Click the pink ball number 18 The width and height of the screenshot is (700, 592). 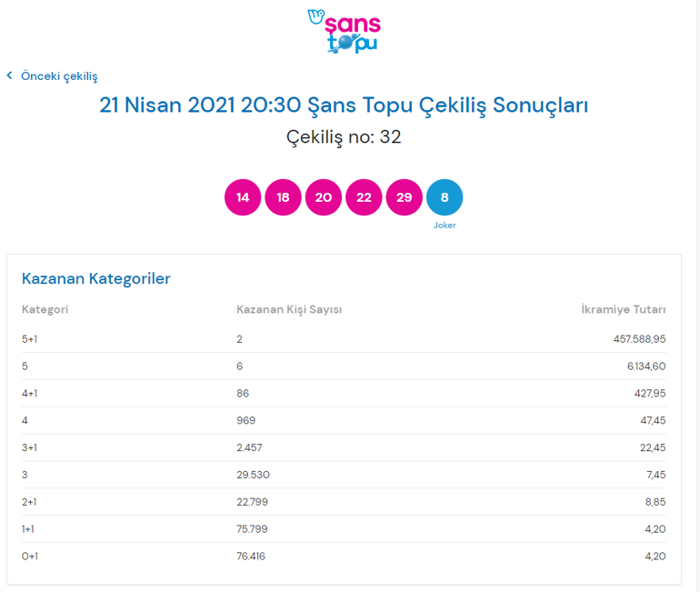[283, 197]
